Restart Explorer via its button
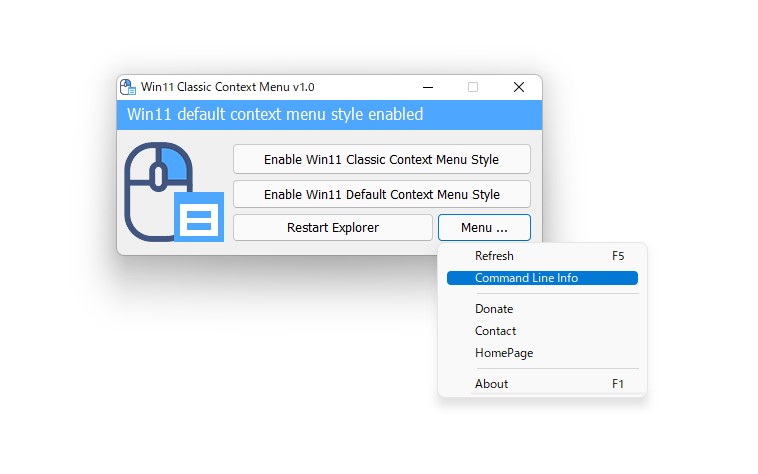This screenshot has height=474, width=758. click(x=333, y=228)
